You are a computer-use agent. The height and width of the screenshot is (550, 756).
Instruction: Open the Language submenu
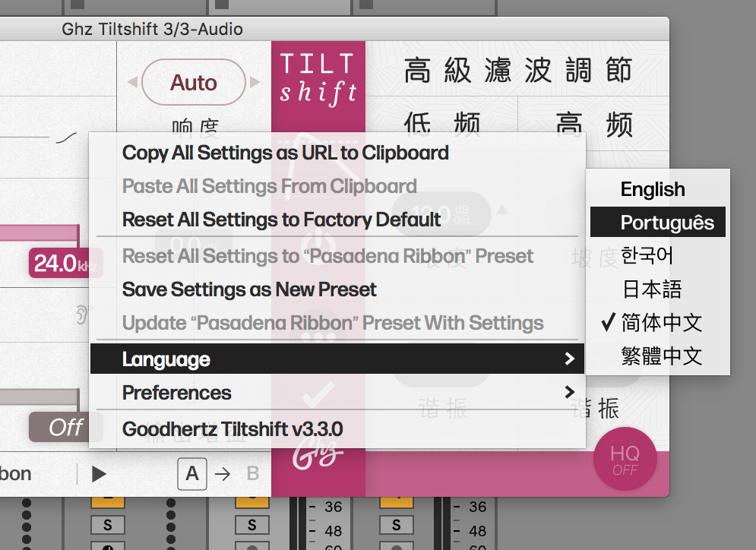(337, 359)
